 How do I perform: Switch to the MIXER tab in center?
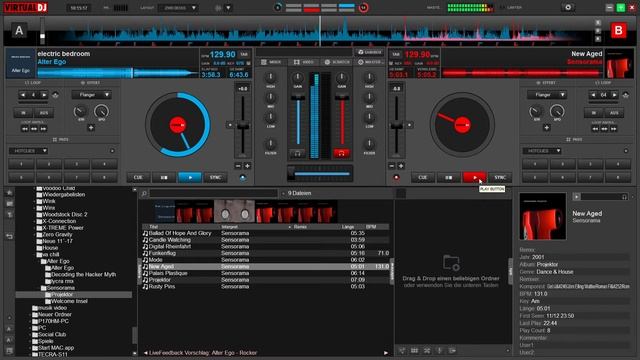point(271,62)
